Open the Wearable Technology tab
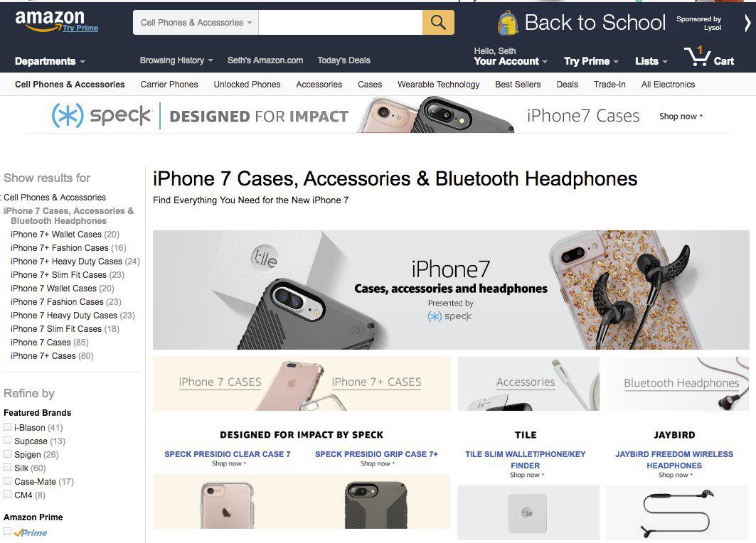 tap(438, 85)
